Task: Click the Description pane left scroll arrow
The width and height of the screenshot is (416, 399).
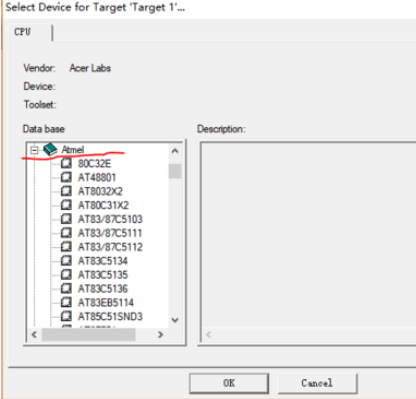Action: pos(209,334)
